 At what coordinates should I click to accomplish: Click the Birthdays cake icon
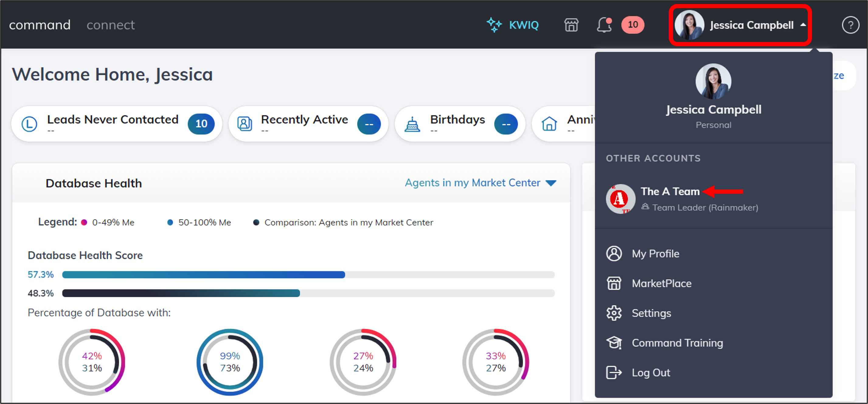(412, 124)
